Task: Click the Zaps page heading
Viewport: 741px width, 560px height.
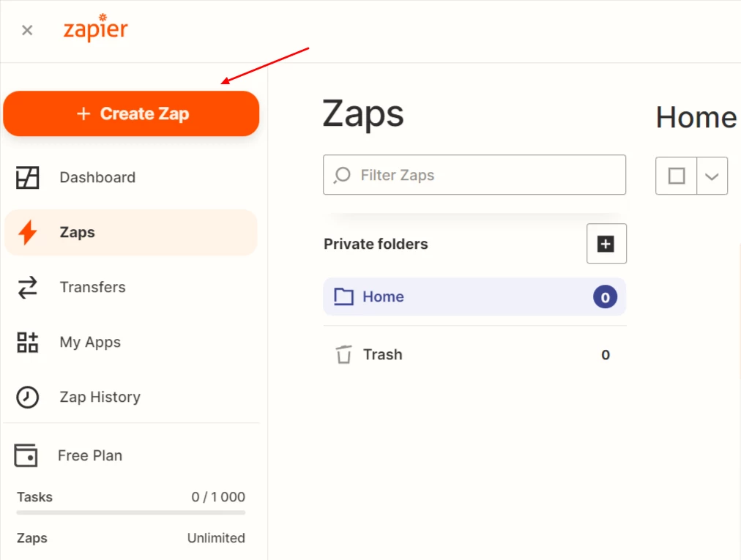Action: (x=363, y=114)
